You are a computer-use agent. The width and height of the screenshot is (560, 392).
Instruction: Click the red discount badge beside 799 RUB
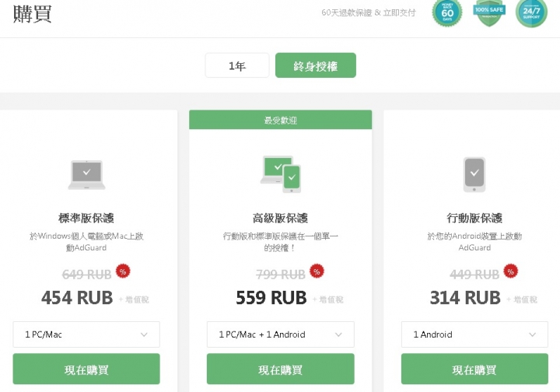click(x=317, y=271)
